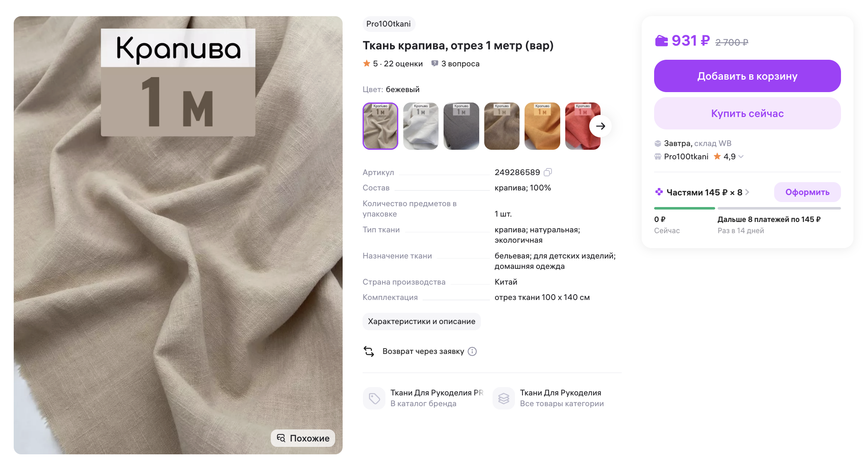Click the purple wallet price icon
The height and width of the screenshot is (473, 868).
pos(661,41)
